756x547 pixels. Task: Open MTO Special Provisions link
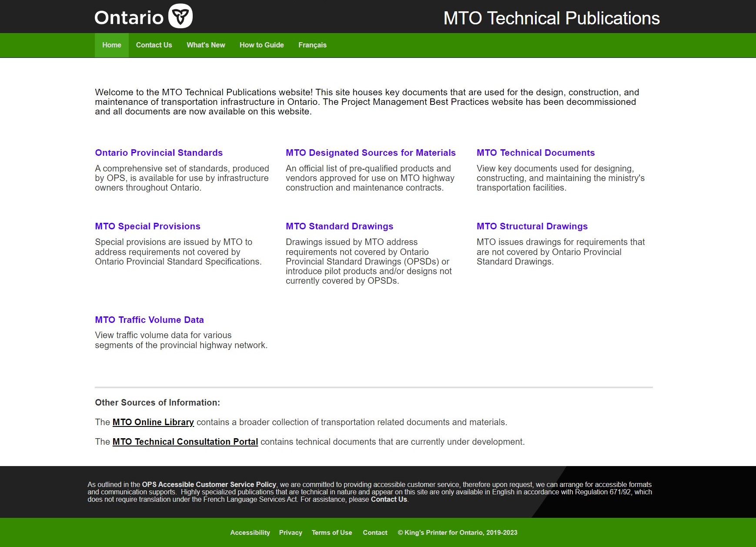[x=147, y=226]
